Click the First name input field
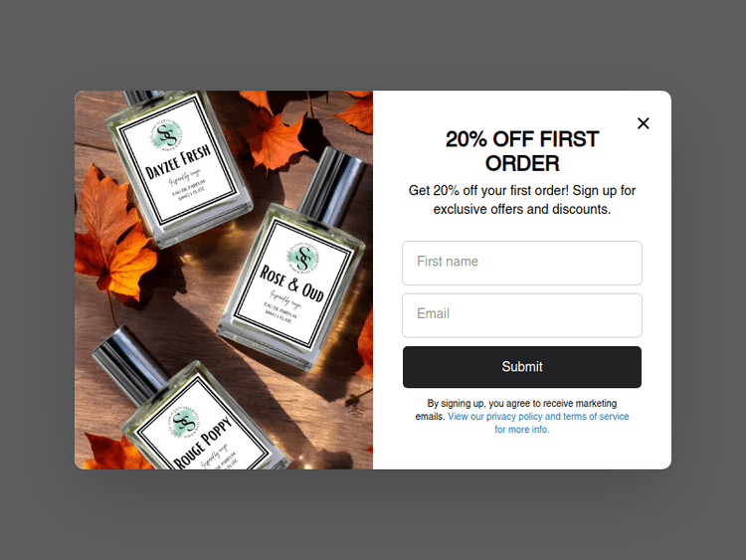The height and width of the screenshot is (560, 746). point(522,263)
